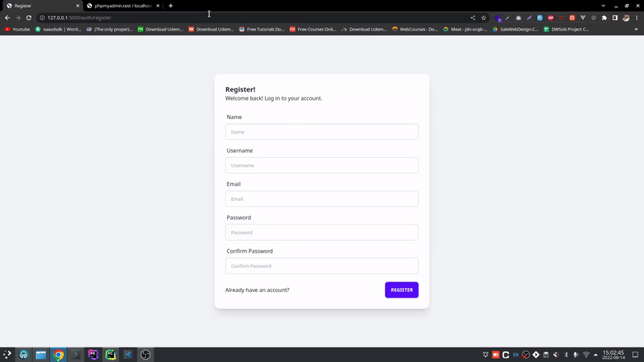Image resolution: width=644 pixels, height=362 pixels.
Task: Focus the Email input field
Action: pyautogui.click(x=321, y=199)
